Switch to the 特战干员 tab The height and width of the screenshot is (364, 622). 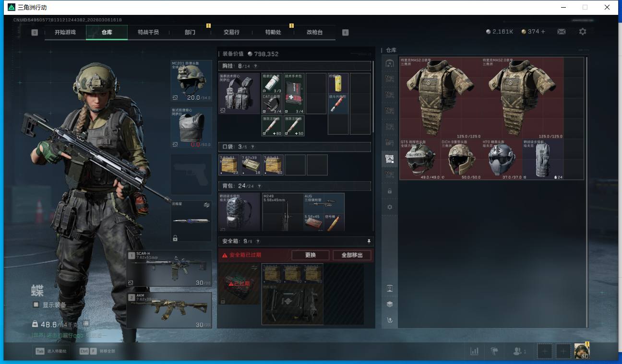[x=148, y=32]
